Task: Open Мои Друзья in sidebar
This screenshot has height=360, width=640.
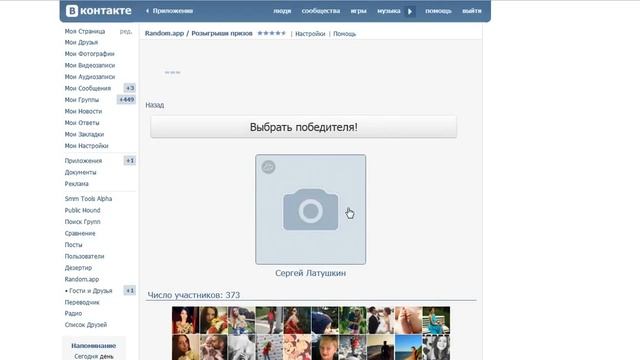Action: click(81, 42)
